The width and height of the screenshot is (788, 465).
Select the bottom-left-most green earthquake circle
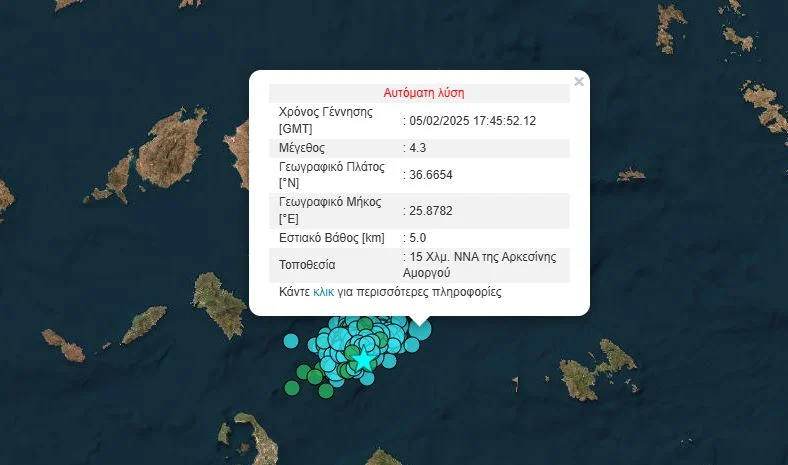tap(291, 387)
